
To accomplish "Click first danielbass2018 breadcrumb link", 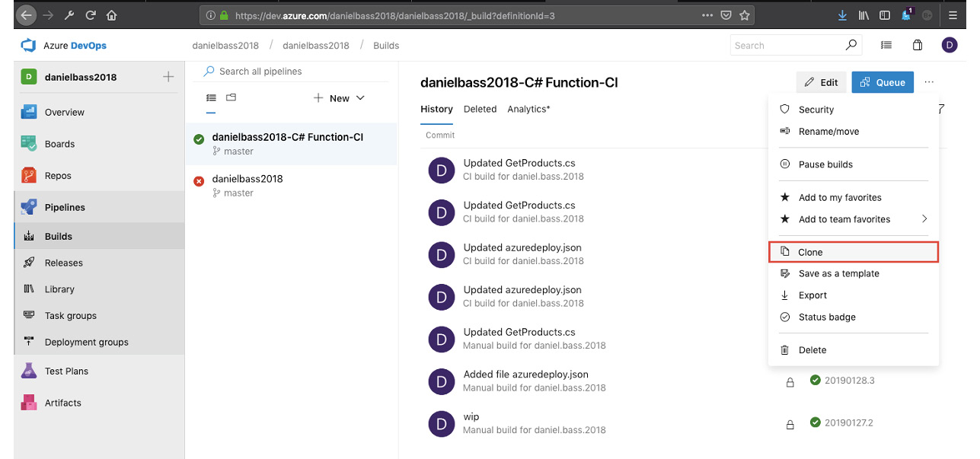I will click(x=225, y=46).
